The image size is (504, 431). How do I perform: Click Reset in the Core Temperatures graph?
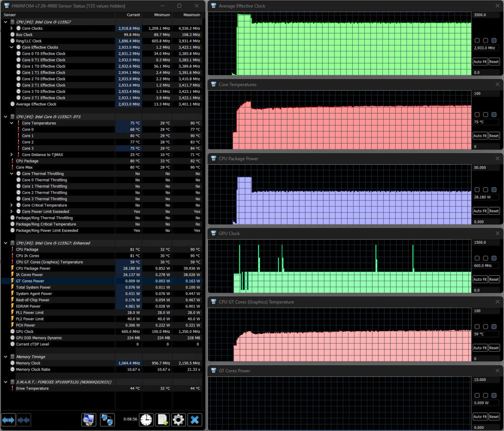(x=494, y=136)
